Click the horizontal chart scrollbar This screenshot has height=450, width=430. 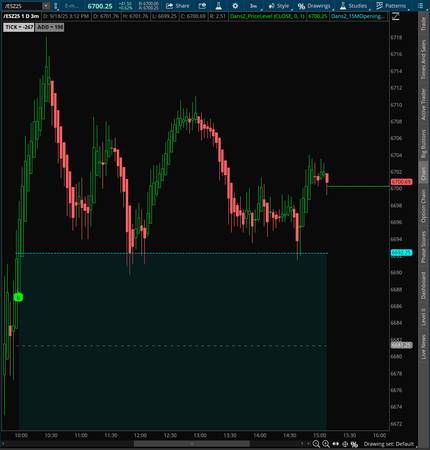[x=192, y=444]
